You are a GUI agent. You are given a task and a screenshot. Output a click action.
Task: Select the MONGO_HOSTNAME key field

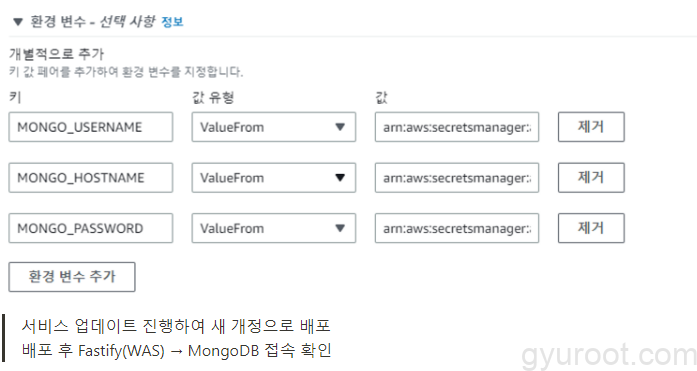91,178
